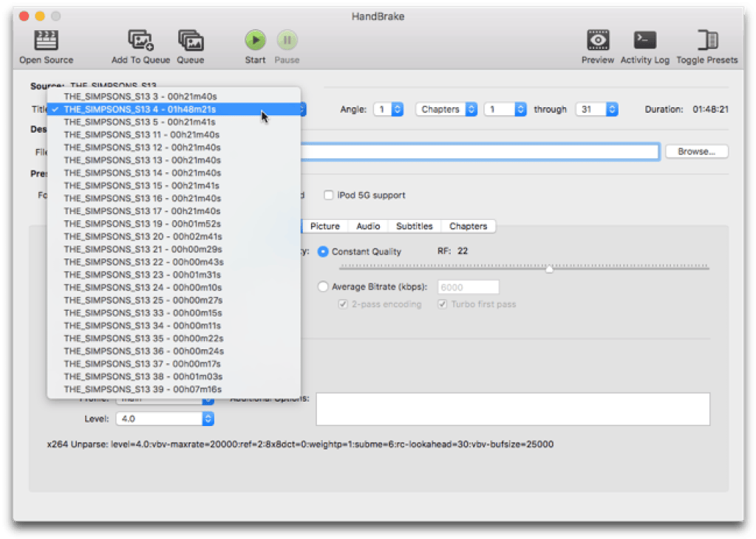
Task: Close the HandBrake window with red button
Action: pos(24,16)
